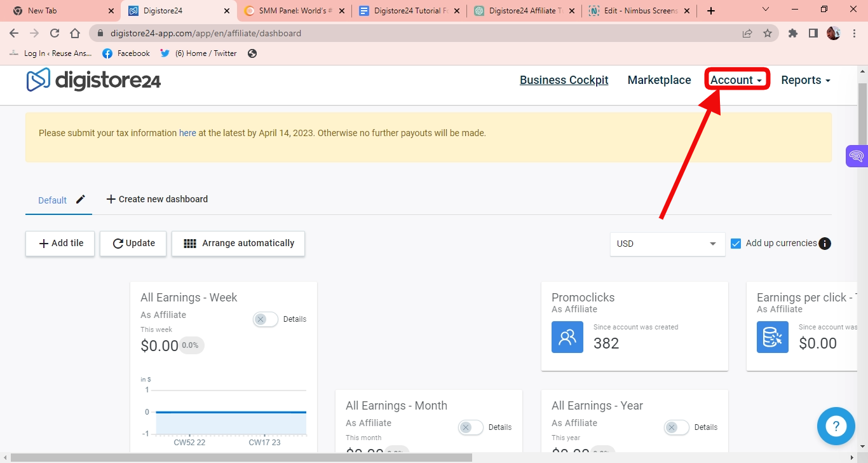This screenshot has width=868, height=463.
Task: Switch to the SMM Panel browser tab
Action: [x=294, y=11]
